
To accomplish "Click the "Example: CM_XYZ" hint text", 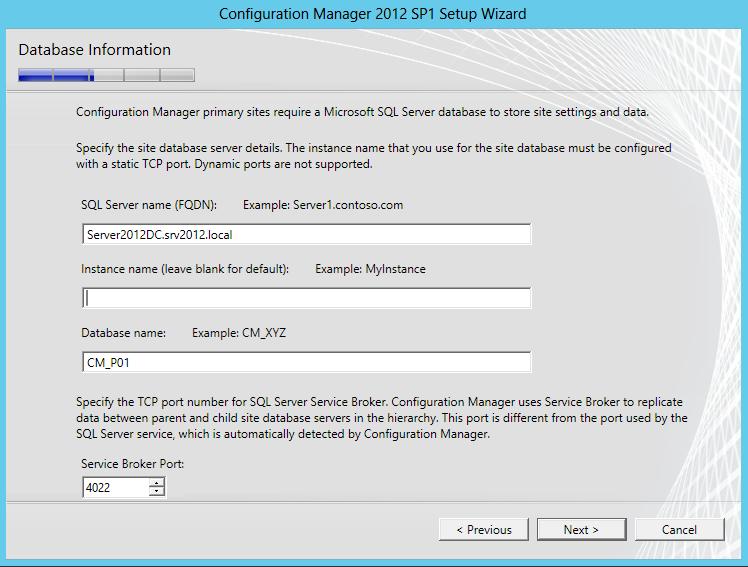I will click(x=239, y=333).
